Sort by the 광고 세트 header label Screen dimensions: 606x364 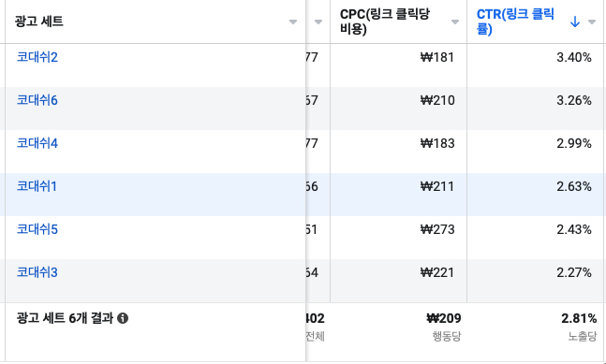[39, 22]
